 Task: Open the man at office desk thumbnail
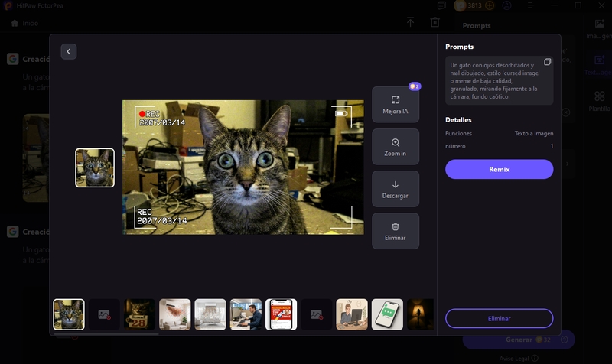(x=246, y=314)
